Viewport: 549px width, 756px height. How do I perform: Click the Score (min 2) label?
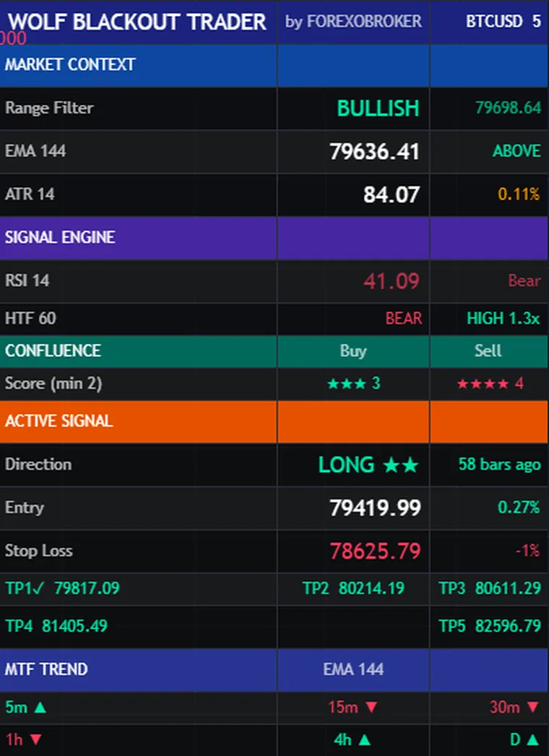click(53, 384)
